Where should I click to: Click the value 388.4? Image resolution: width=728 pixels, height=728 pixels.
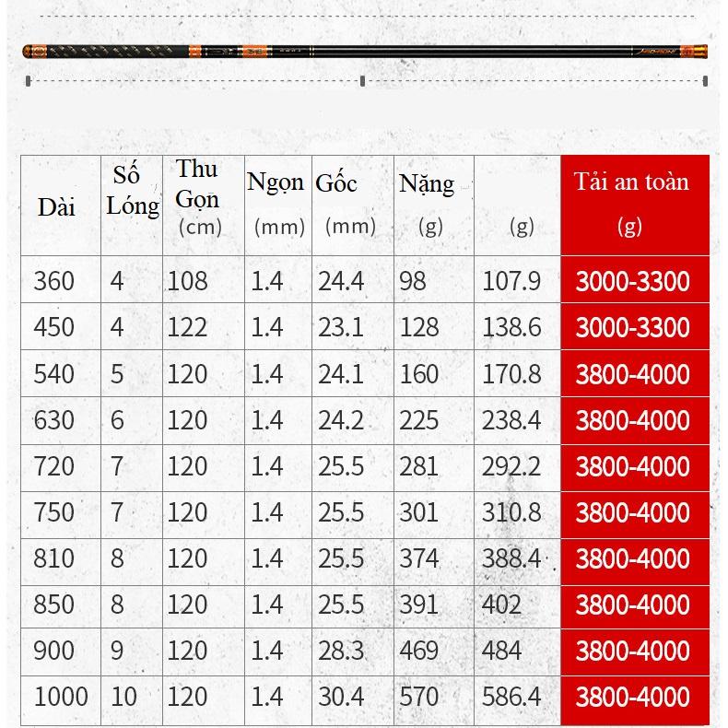tap(511, 558)
